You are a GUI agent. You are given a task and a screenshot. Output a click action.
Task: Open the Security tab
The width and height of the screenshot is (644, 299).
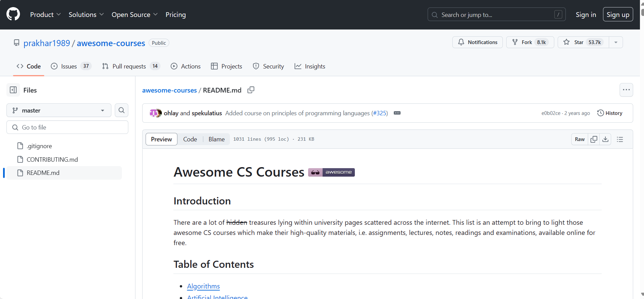(x=269, y=66)
